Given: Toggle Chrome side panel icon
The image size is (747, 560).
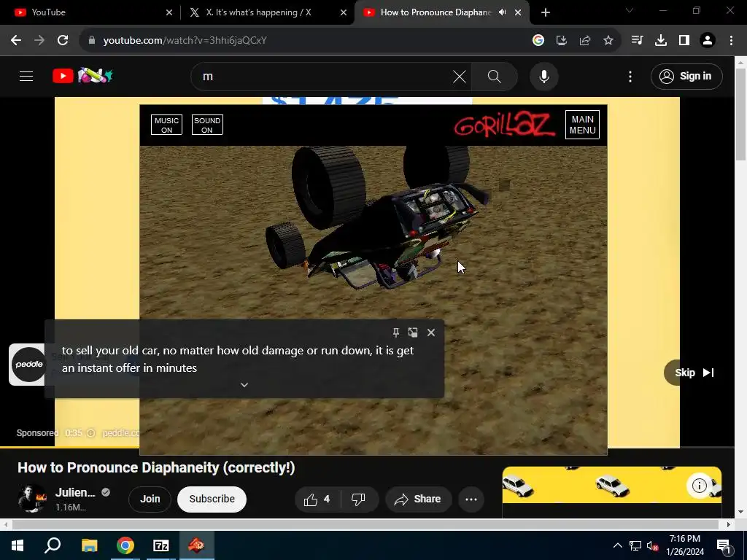Looking at the screenshot, I should tap(684, 41).
